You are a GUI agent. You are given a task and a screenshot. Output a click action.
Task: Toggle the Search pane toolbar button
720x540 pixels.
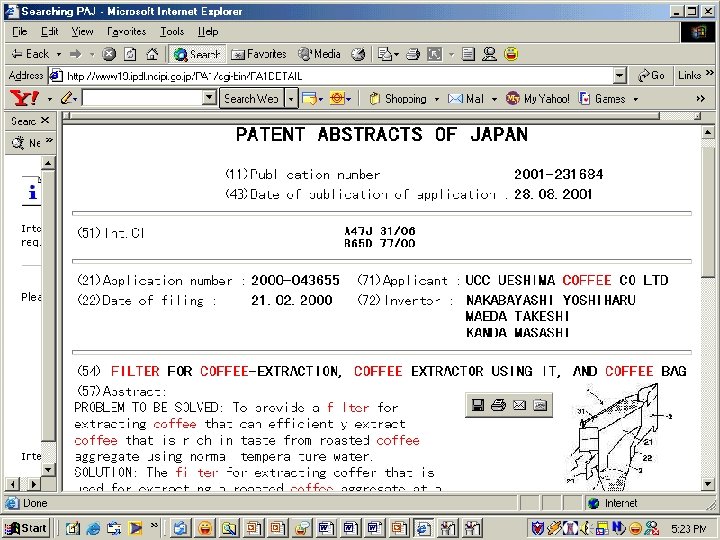tap(197, 54)
